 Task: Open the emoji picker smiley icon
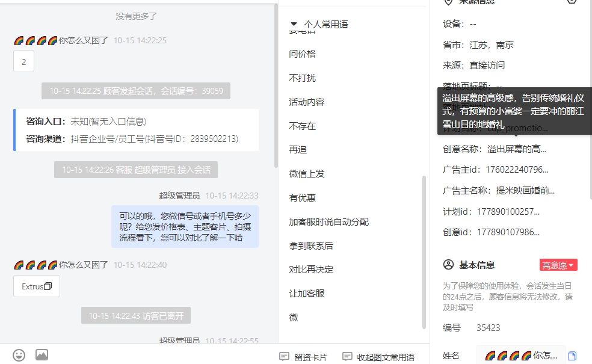[19, 355]
